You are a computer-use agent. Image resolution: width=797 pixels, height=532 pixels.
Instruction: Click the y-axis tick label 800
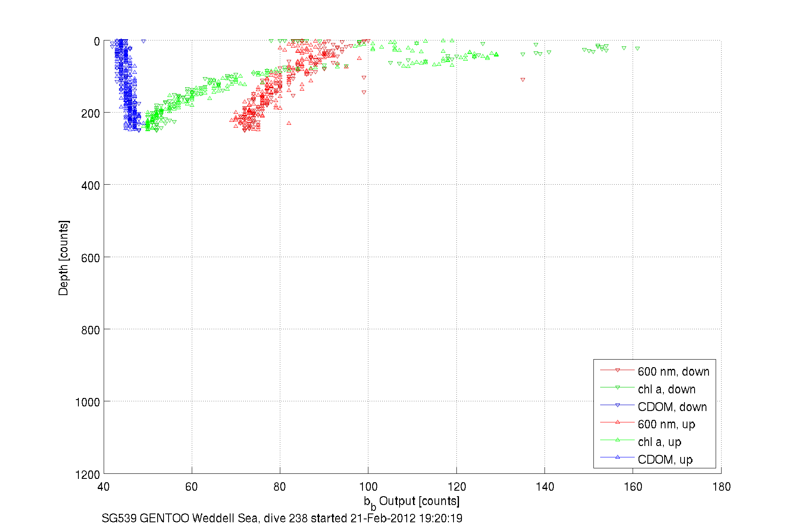(x=90, y=330)
